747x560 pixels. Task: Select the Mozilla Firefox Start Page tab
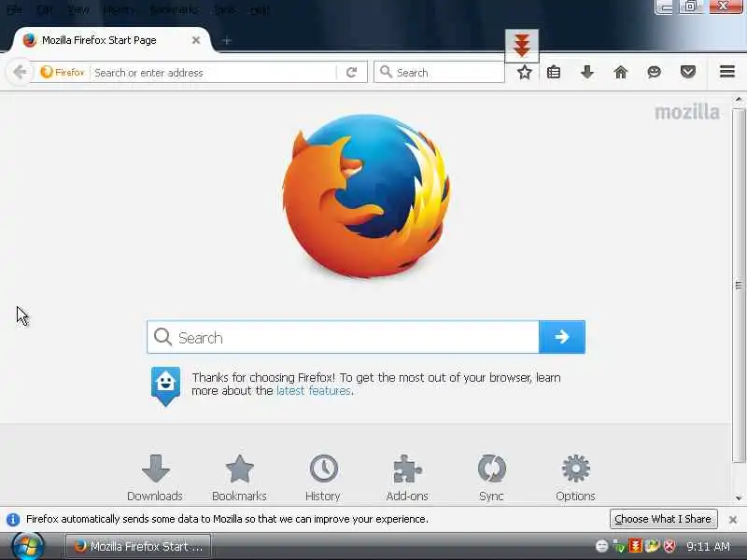[112, 40]
